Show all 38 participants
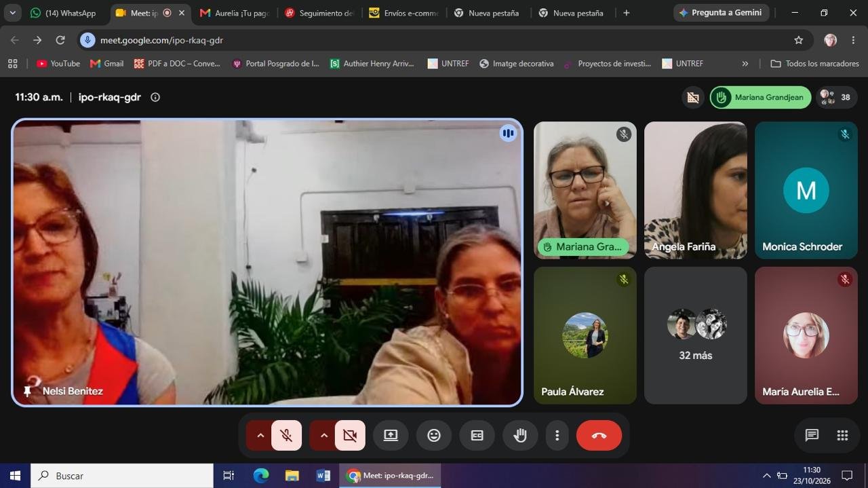The height and width of the screenshot is (488, 868). tap(837, 97)
